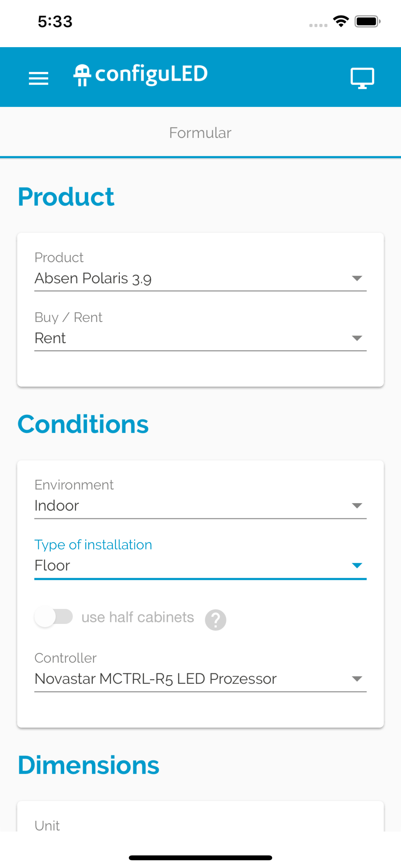Click the dropdown arrow for Controller field

click(x=357, y=679)
